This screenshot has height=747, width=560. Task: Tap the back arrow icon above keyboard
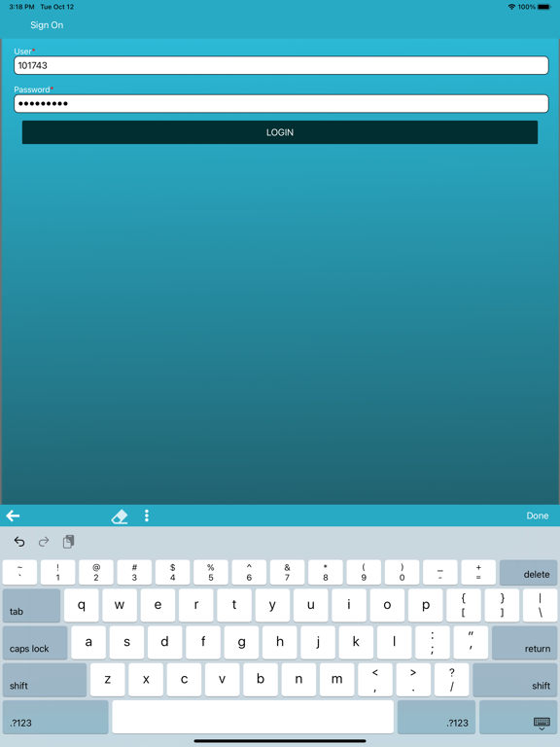(13, 516)
